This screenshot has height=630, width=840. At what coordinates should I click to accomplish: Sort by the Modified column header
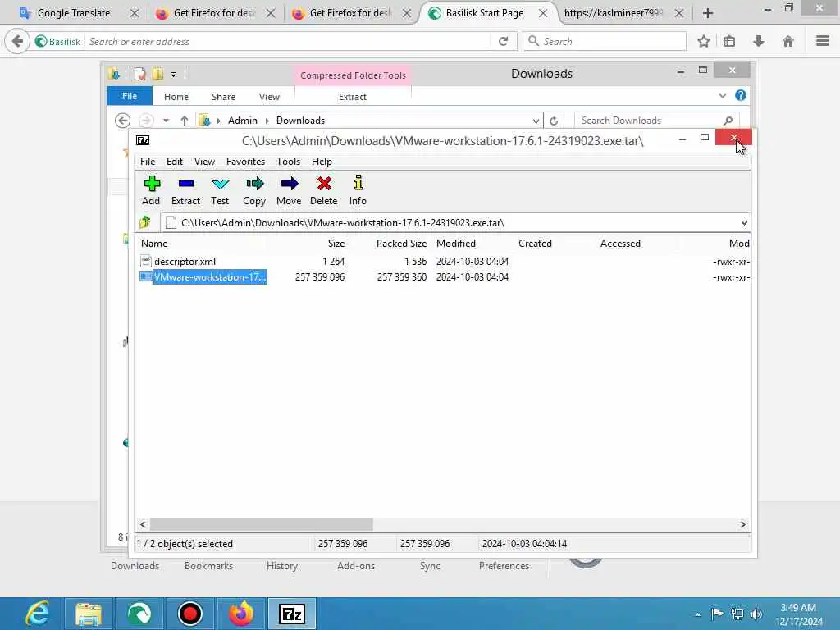coord(456,243)
